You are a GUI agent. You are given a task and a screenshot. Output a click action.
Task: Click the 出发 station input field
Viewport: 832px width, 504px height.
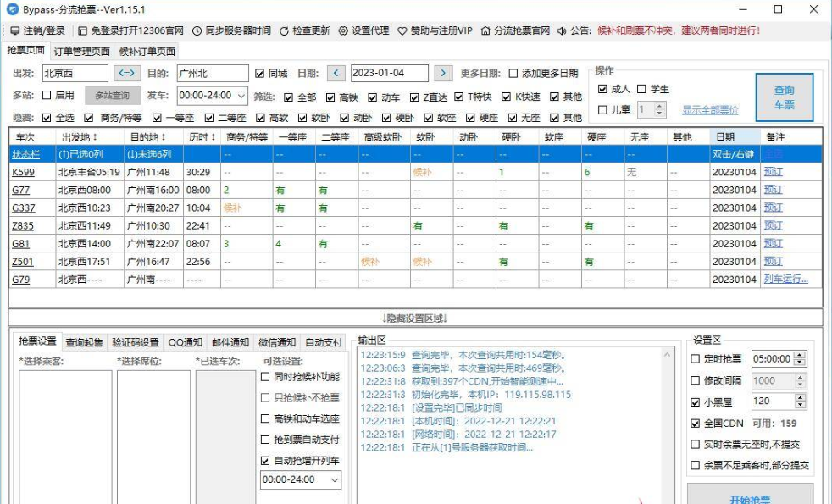click(x=75, y=73)
